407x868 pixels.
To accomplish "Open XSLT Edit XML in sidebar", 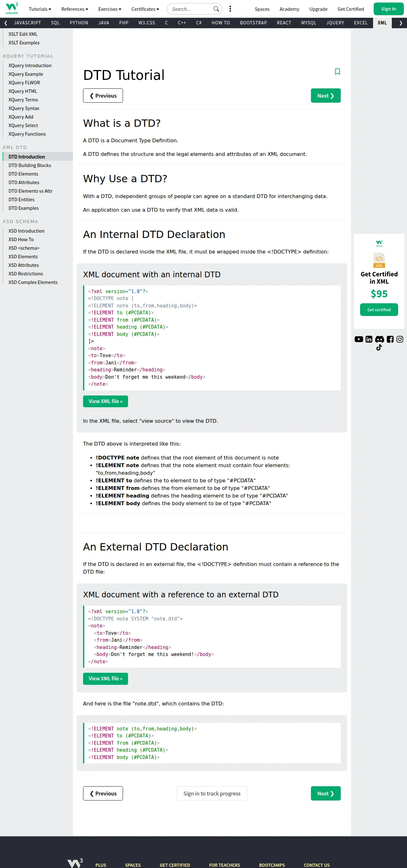I will pyautogui.click(x=38, y=34).
